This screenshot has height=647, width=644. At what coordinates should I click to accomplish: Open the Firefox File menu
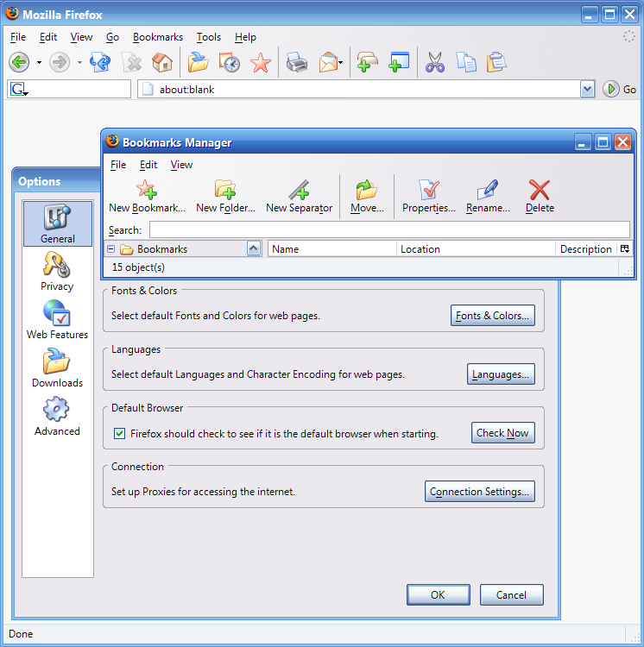pos(18,37)
